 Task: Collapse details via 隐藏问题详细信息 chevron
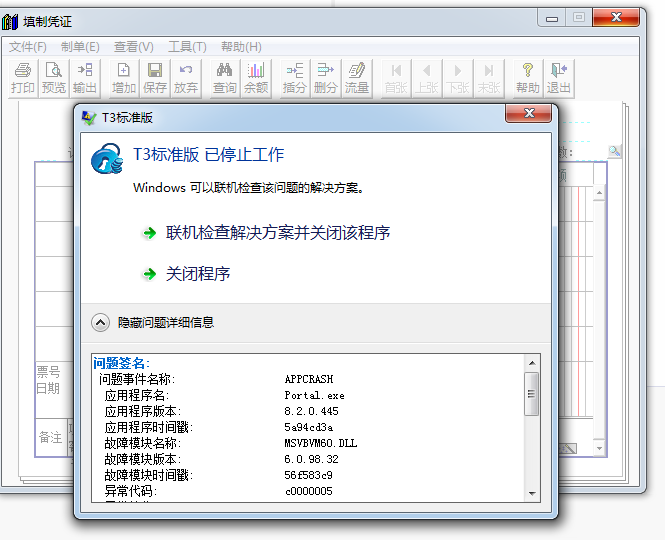(x=101, y=323)
